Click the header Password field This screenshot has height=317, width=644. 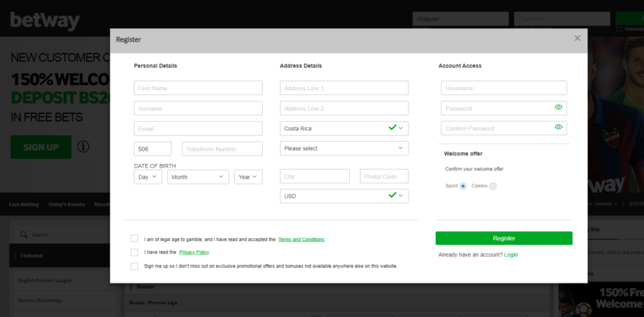coord(562,19)
